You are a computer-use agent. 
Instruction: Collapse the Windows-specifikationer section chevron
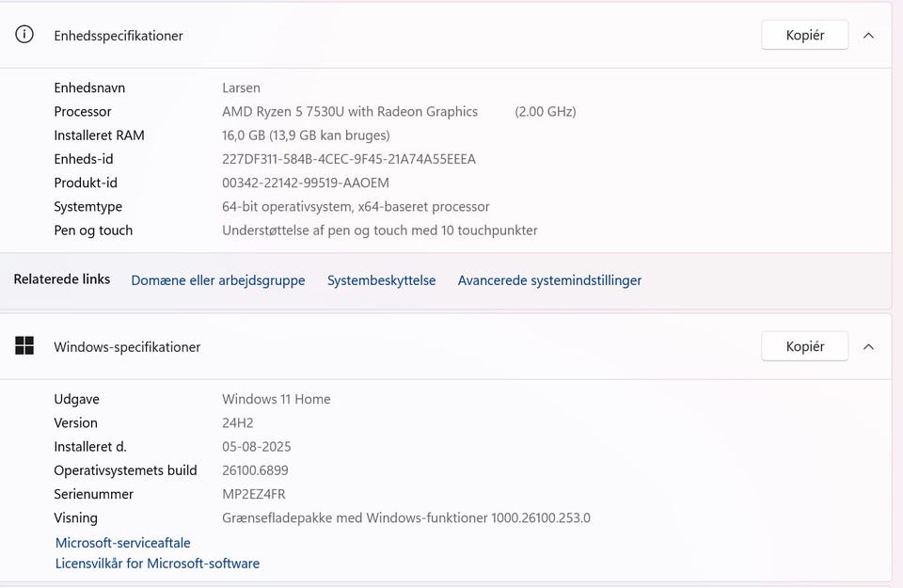(868, 346)
